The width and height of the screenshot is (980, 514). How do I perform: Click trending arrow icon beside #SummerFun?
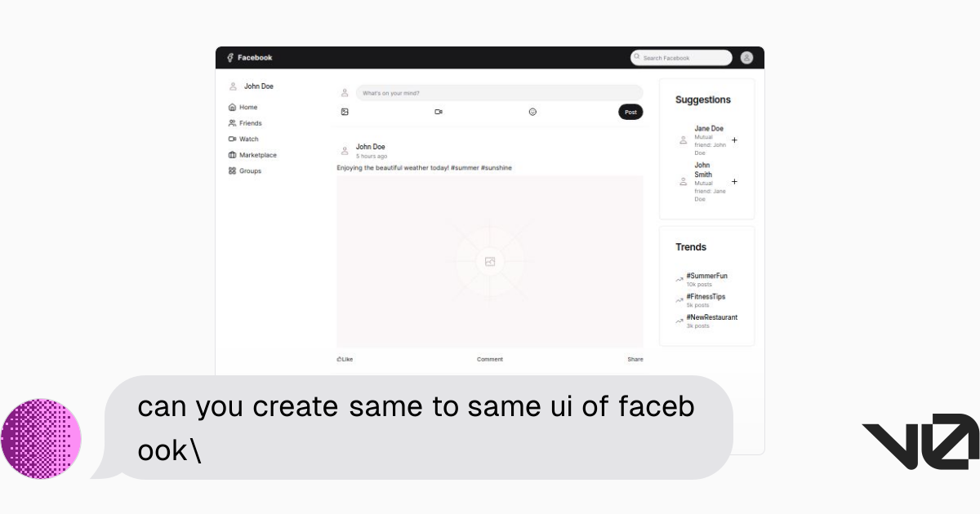[679, 280]
